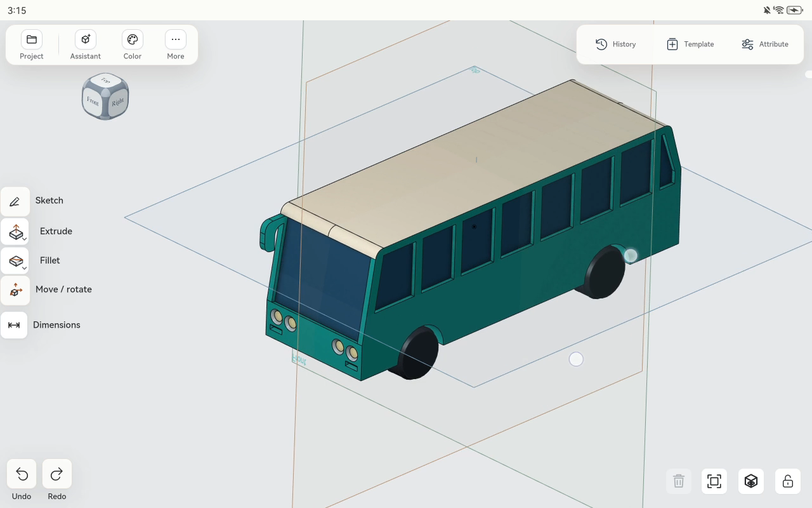Open the Attribute panel
Viewport: 812px width, 508px height.
tap(764, 44)
